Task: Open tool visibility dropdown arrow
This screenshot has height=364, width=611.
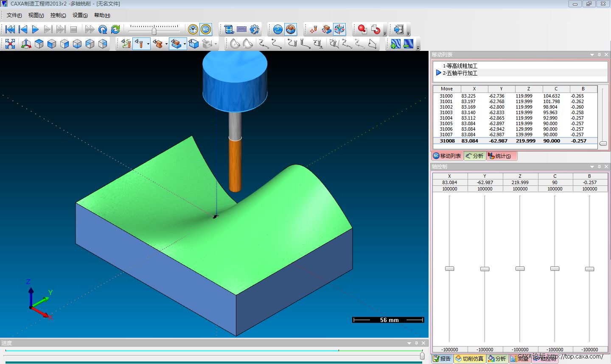Action: click(148, 44)
